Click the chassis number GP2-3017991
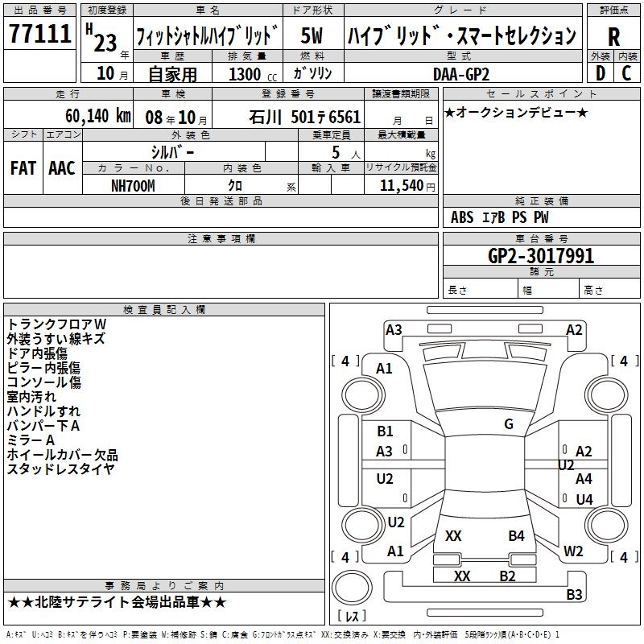Screen dimensions: 644x644 coord(541,256)
